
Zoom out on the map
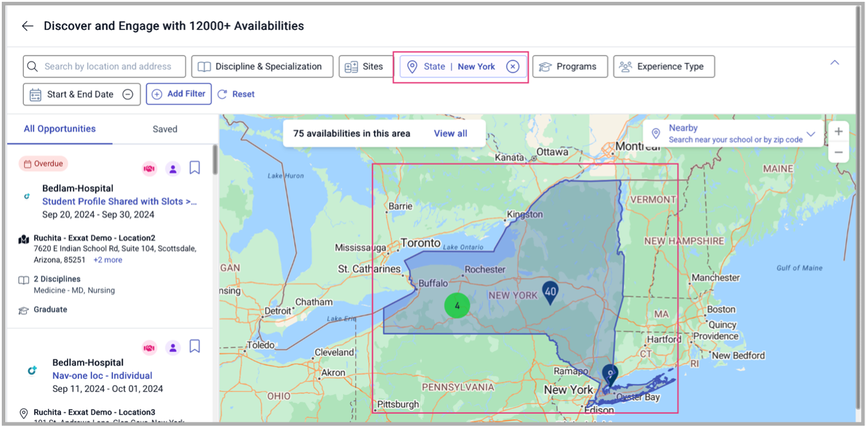point(839,153)
